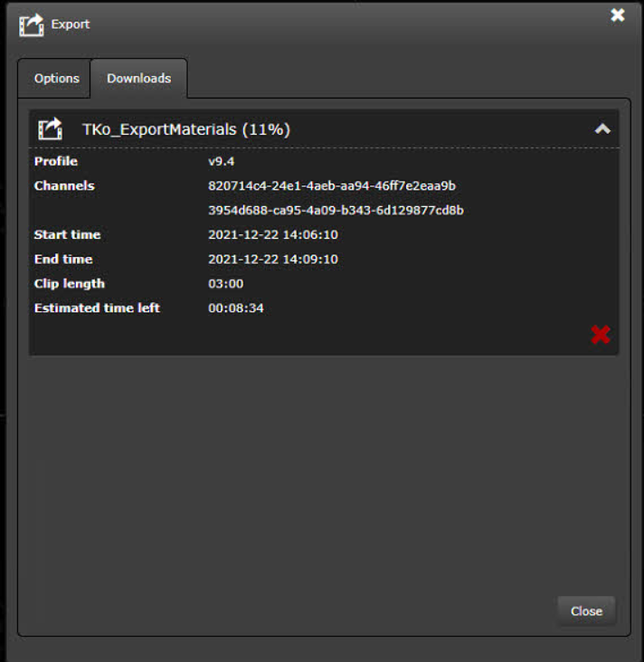Click the export icon beside TKo_ExportMaterials
Screen dimensions: 644x662
point(50,129)
